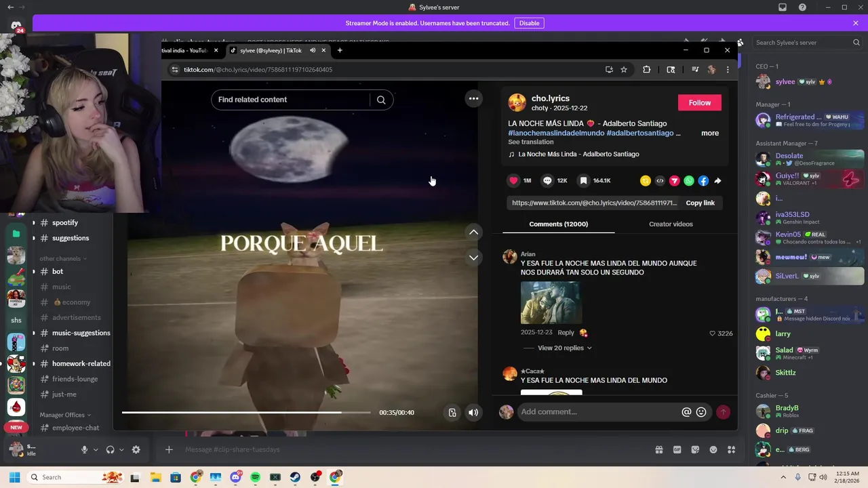
Task: Open Discord user settings gear
Action: (136, 449)
